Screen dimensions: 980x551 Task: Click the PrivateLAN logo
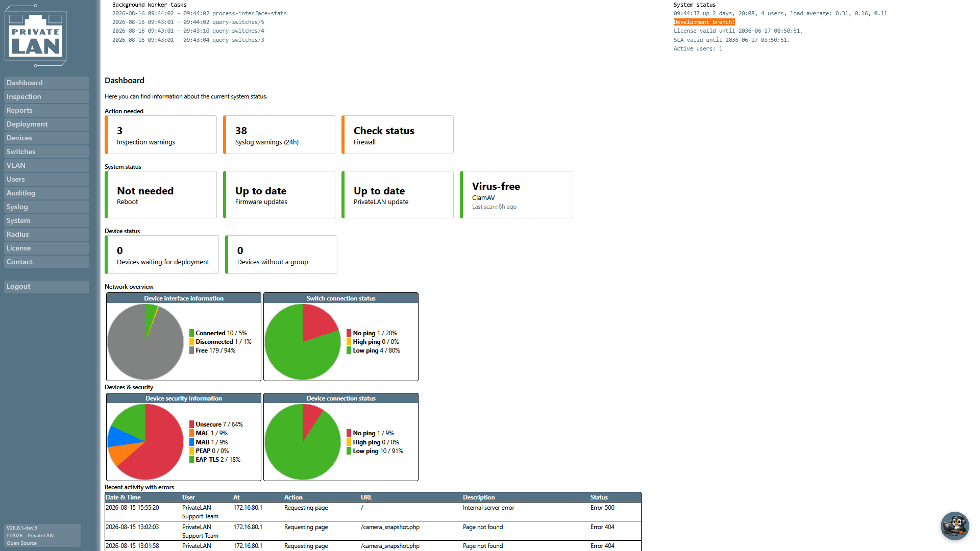pyautogui.click(x=36, y=36)
